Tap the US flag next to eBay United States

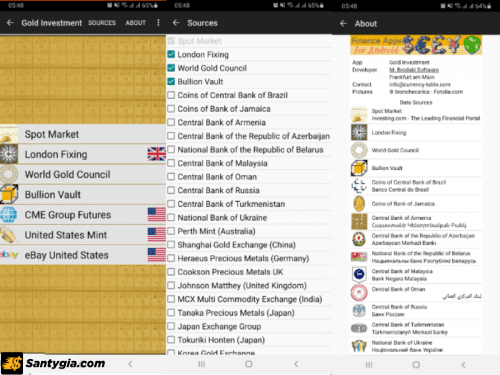click(x=157, y=255)
